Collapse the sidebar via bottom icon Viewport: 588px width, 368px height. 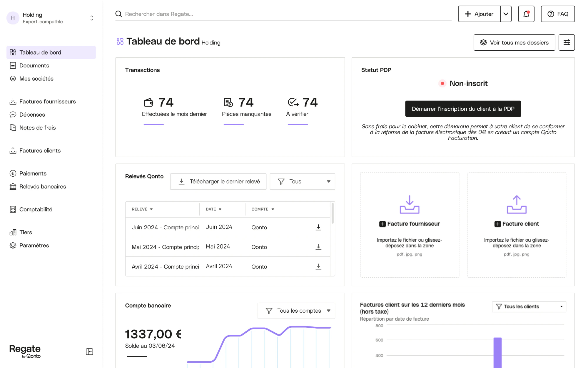[89, 352]
